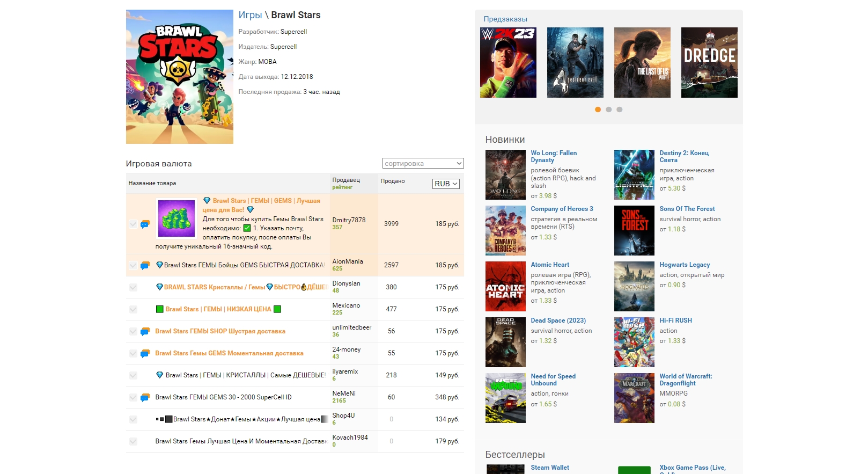Open the Предзаказы section link
Screen dimensions: 868x474
click(x=505, y=19)
